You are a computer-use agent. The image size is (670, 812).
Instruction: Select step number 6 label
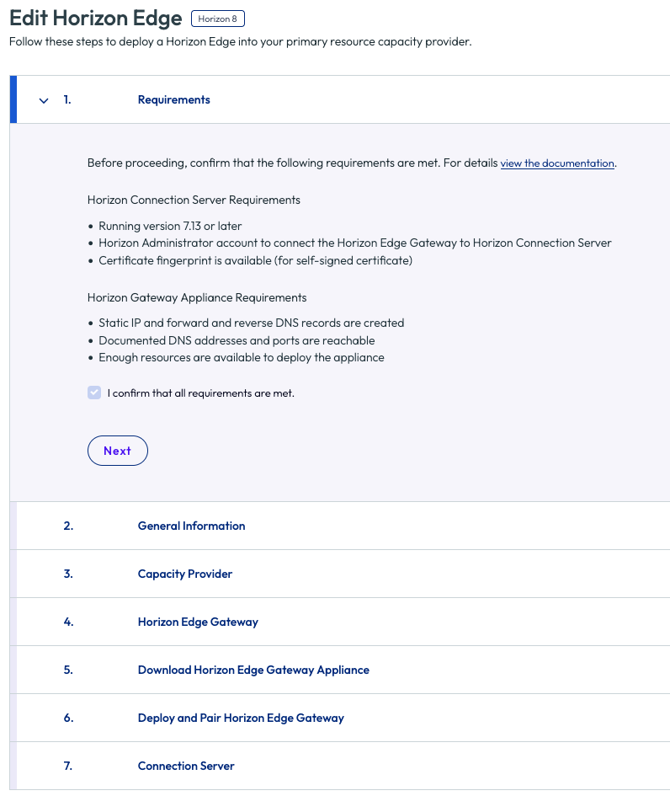pyautogui.click(x=68, y=718)
